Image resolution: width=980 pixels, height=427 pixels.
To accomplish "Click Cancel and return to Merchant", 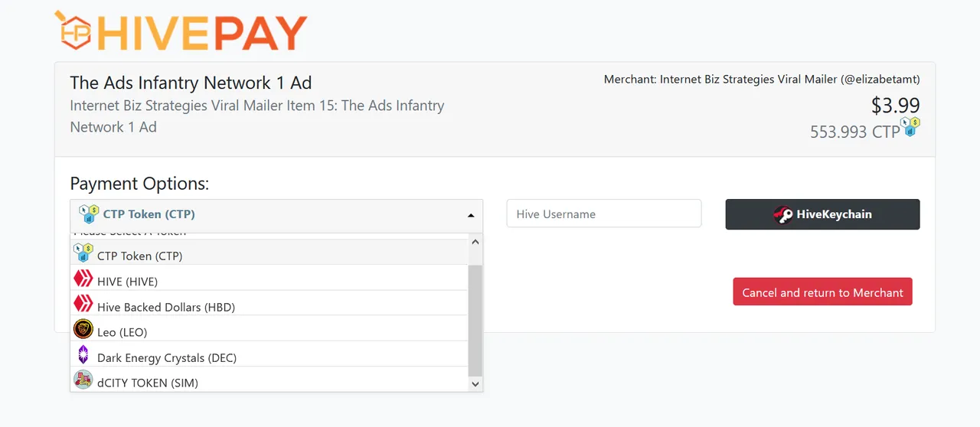I will tap(822, 292).
